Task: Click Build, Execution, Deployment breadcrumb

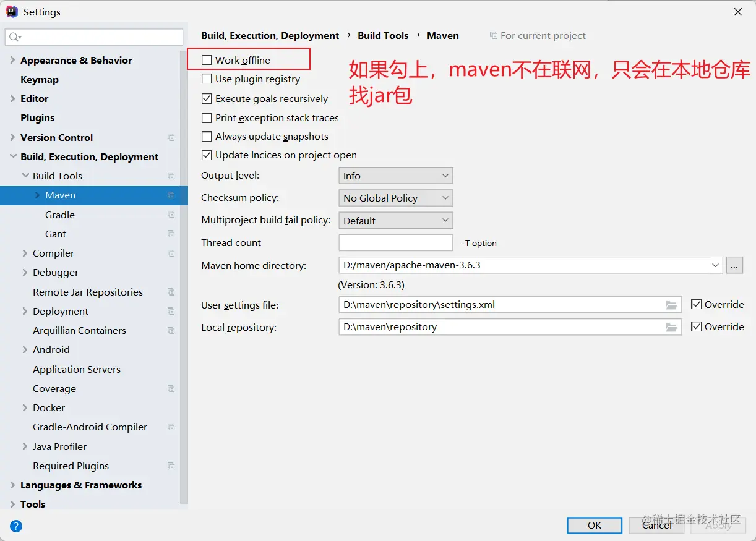Action: [270, 36]
